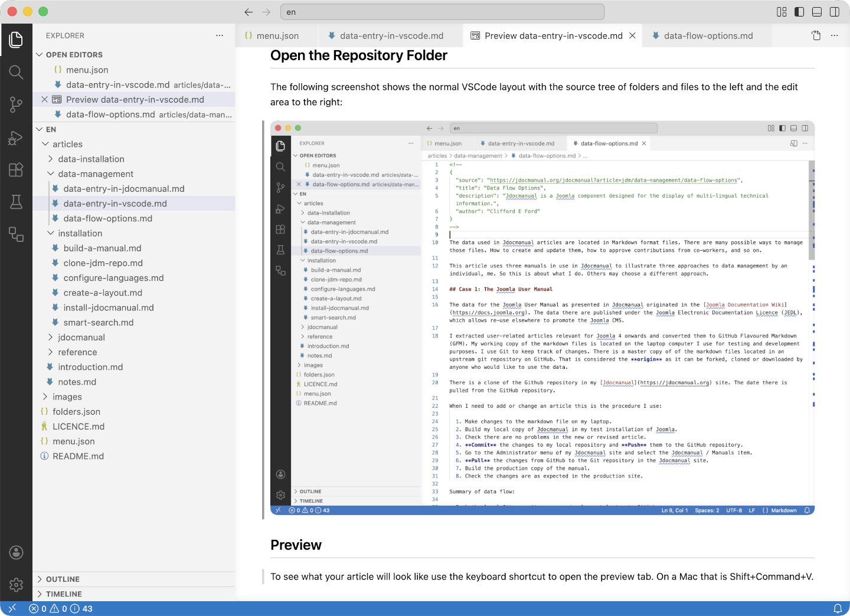
Task: Select data-flow-options.md in Open Editors
Action: tap(134, 114)
